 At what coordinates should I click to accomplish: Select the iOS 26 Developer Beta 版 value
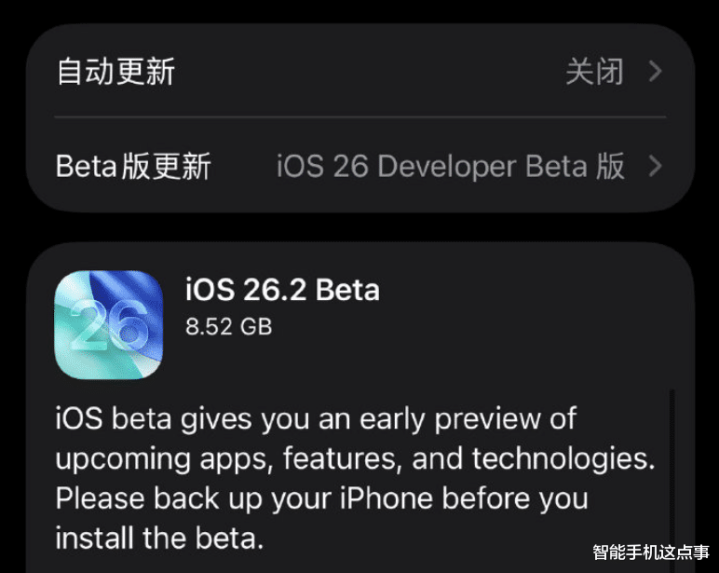[x=450, y=166]
